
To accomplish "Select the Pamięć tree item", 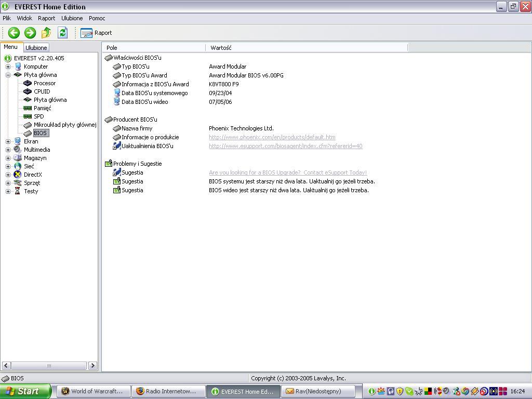I will coord(43,108).
